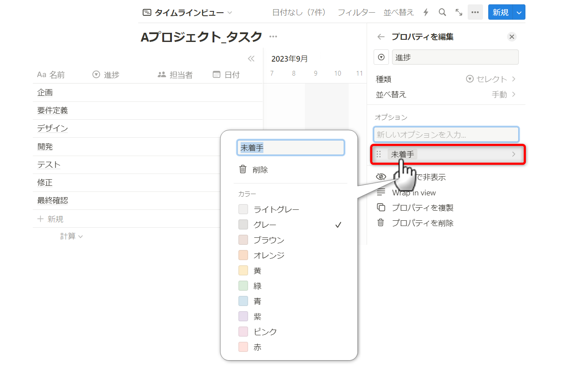
Task: Collapse the table with double-chevron icon
Action: coord(251,59)
